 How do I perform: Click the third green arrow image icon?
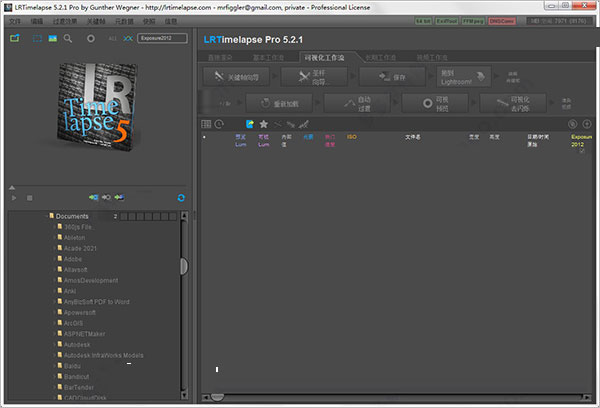click(119, 197)
